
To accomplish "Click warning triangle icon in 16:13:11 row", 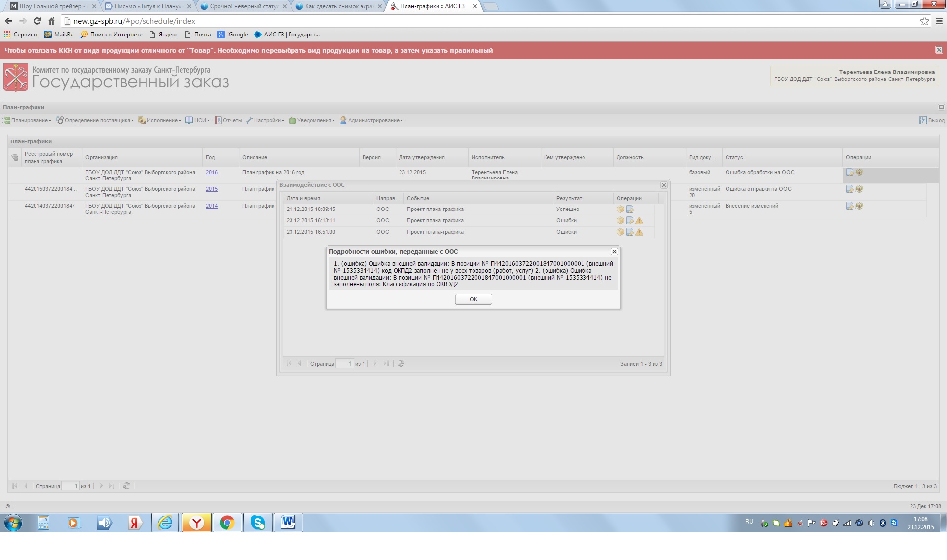I will (639, 221).
